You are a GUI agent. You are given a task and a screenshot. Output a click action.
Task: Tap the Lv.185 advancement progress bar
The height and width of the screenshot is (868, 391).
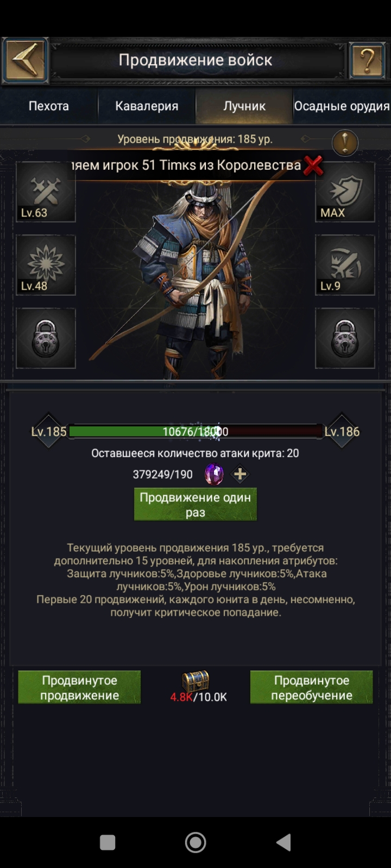point(195,432)
